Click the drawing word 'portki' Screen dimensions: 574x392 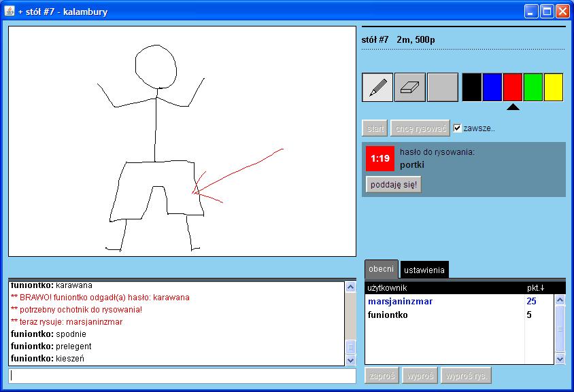[x=412, y=165]
